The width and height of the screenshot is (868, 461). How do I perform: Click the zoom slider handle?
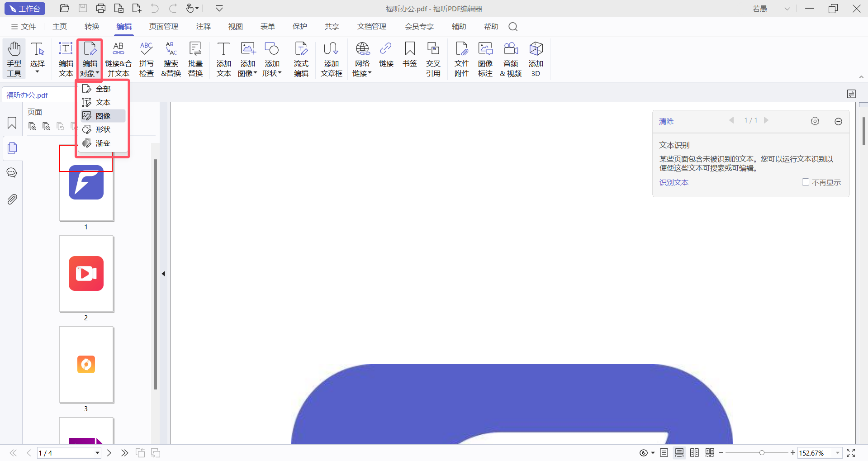762,453
